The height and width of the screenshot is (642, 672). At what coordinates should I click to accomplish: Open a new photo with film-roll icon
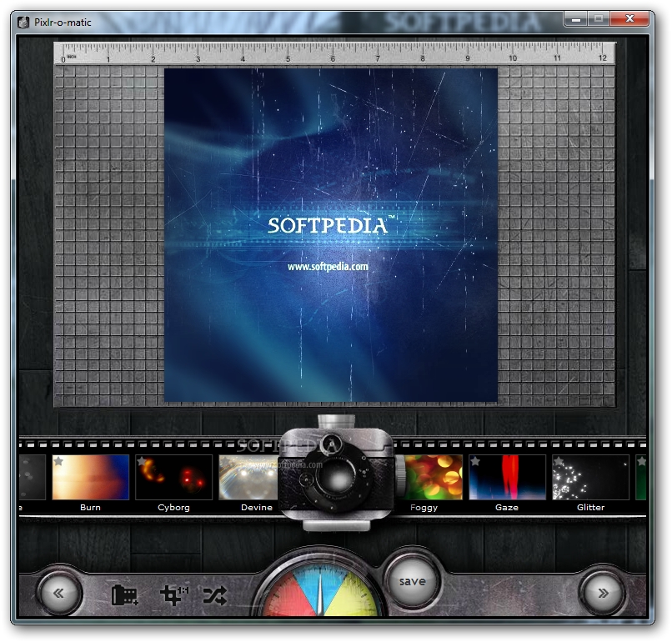124,594
